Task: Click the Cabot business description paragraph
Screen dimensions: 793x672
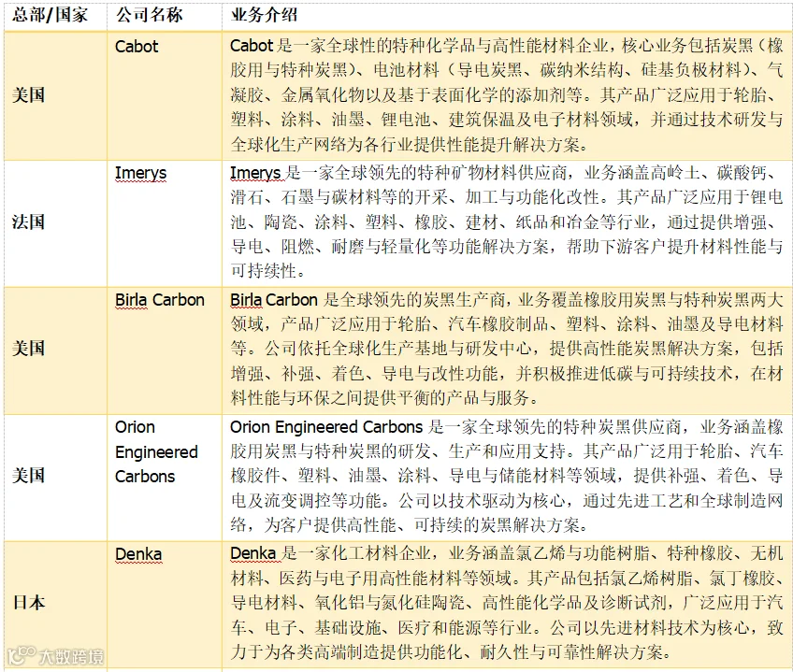Action: [507, 95]
